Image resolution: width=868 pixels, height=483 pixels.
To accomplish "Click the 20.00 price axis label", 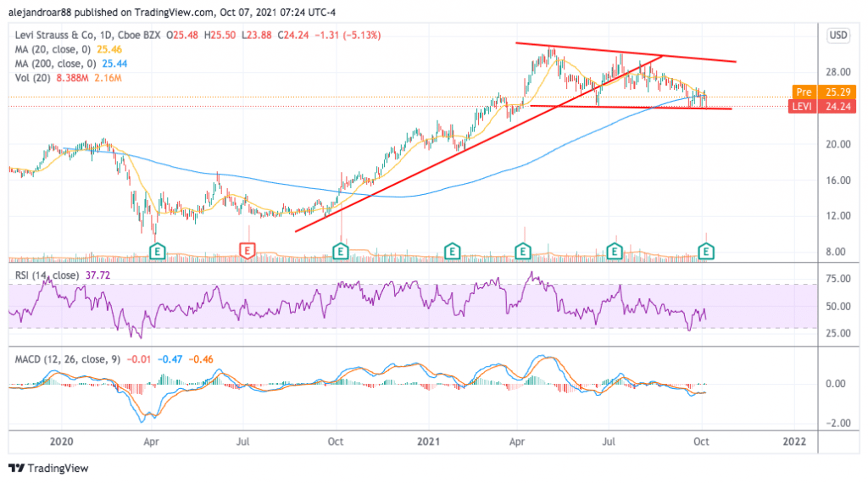I will pyautogui.click(x=838, y=144).
